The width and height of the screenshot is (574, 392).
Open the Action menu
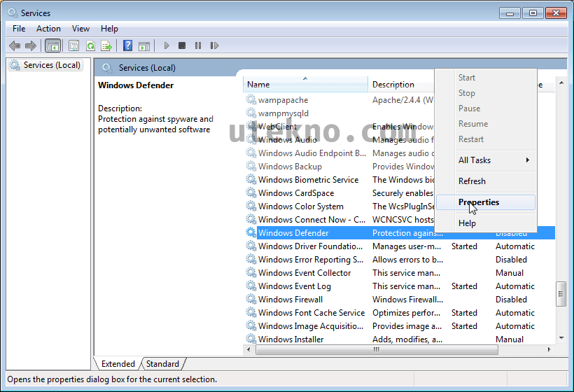click(48, 29)
